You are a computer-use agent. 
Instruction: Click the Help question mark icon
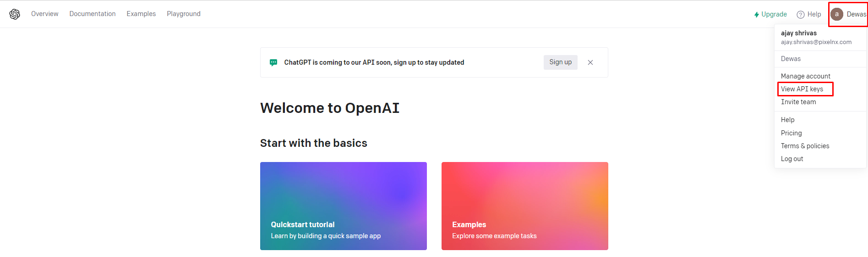(801, 15)
